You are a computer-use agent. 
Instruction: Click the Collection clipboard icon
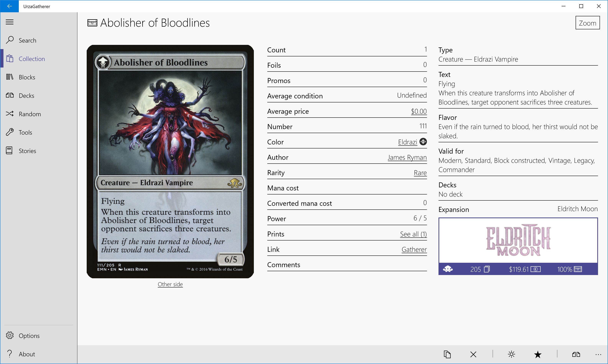pyautogui.click(x=10, y=58)
